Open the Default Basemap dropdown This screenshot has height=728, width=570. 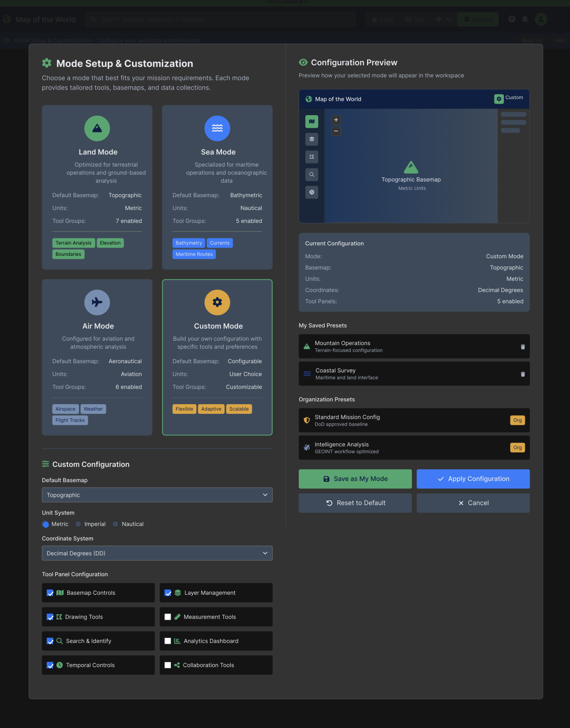[x=157, y=495]
